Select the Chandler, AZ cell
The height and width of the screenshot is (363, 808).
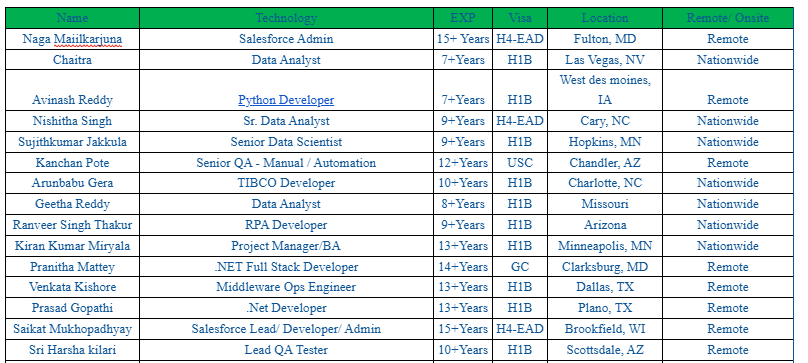tap(605, 163)
